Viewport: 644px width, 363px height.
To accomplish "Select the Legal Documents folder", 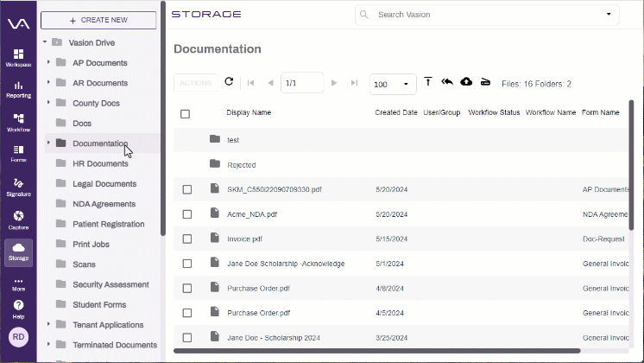I will (104, 184).
